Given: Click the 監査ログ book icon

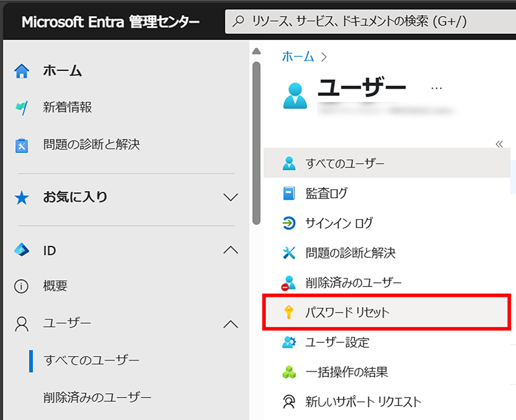Looking at the screenshot, I should pos(289,193).
